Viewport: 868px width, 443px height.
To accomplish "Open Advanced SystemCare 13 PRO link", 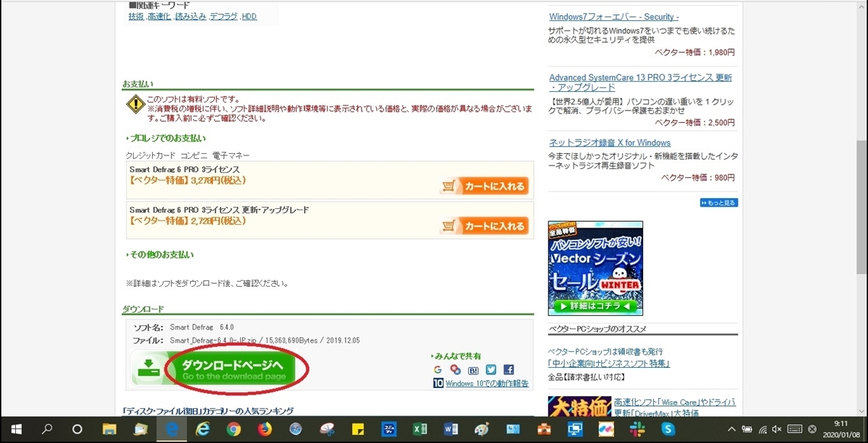I will (640, 82).
